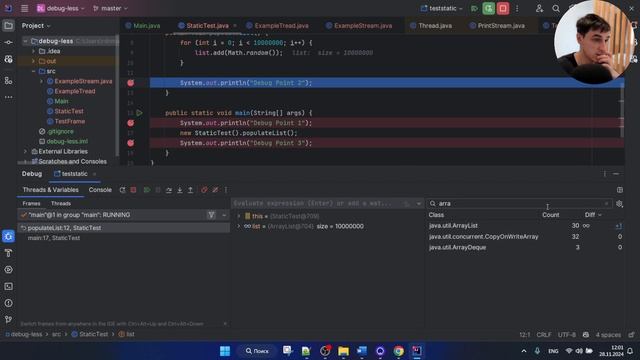Expand the 'list' variable node

[239, 226]
